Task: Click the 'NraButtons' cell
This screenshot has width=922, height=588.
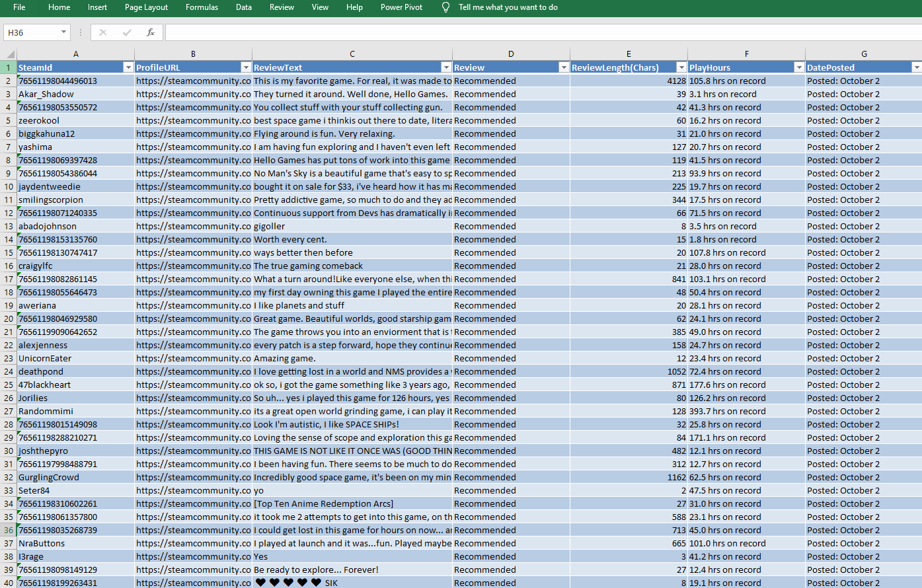Action: click(x=76, y=543)
